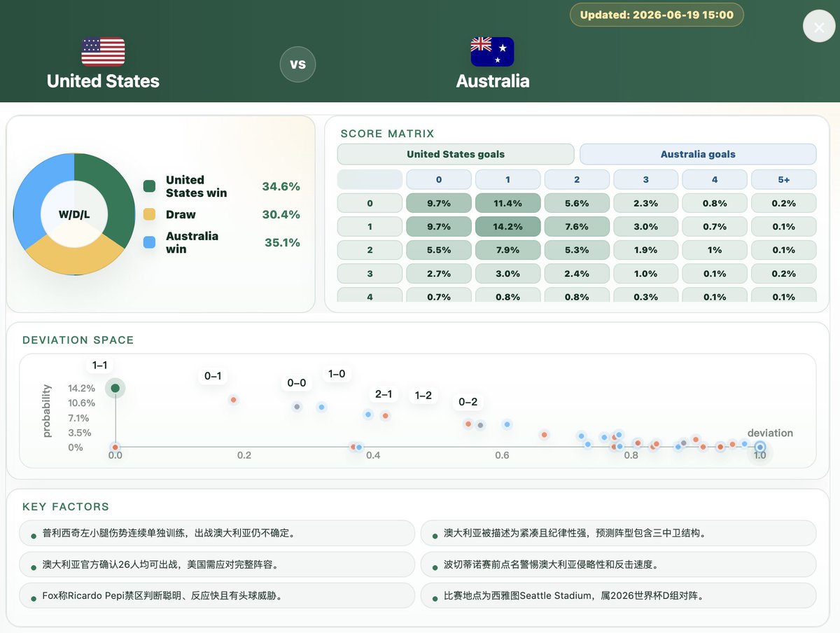Open the key factor about Fox称Ricardo Pepi
840x633 pixels.
(x=218, y=596)
